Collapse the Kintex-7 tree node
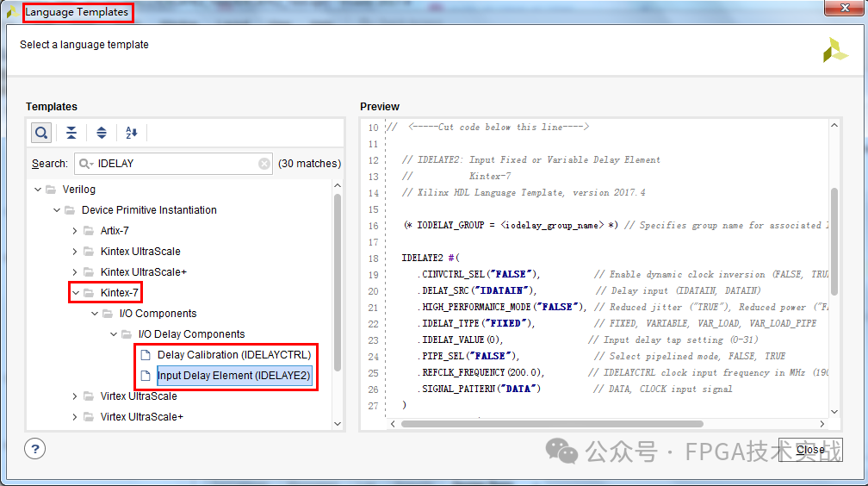The width and height of the screenshot is (868, 486). point(76,293)
